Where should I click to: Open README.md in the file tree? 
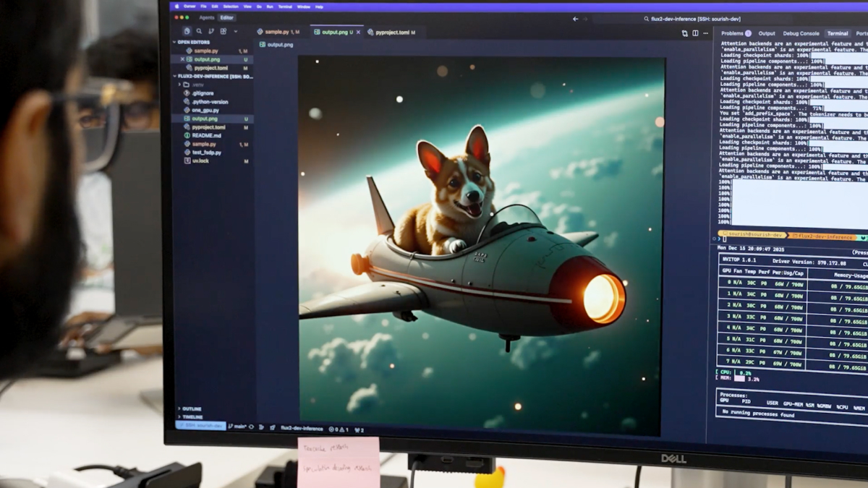[x=206, y=135]
